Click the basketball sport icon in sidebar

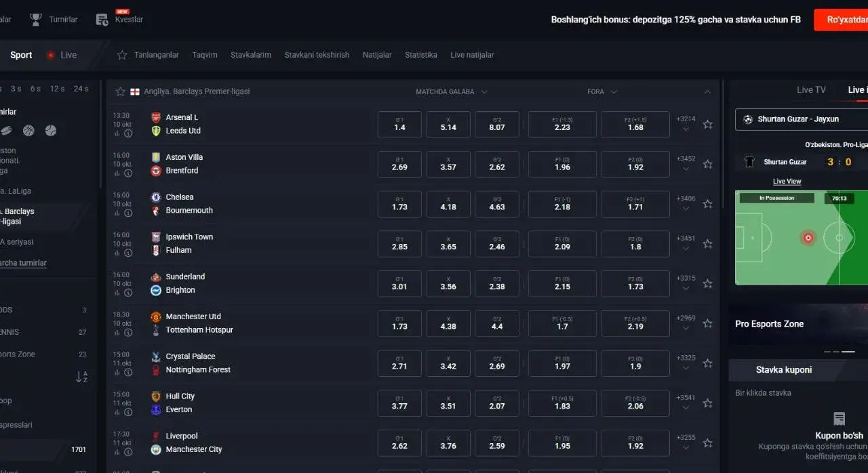(x=28, y=131)
